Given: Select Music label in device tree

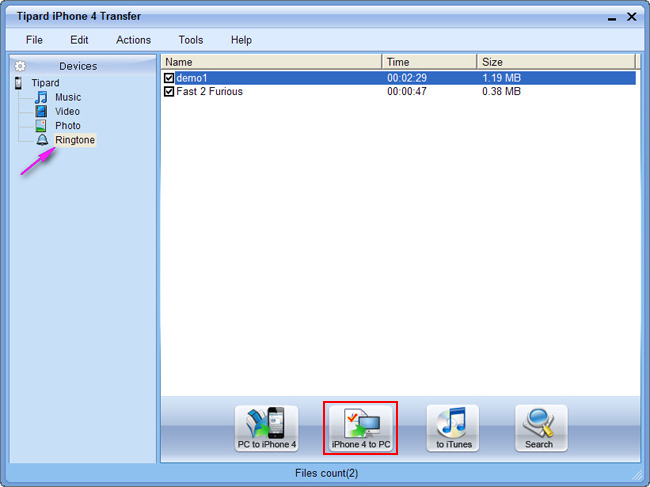Looking at the screenshot, I should click(x=68, y=97).
